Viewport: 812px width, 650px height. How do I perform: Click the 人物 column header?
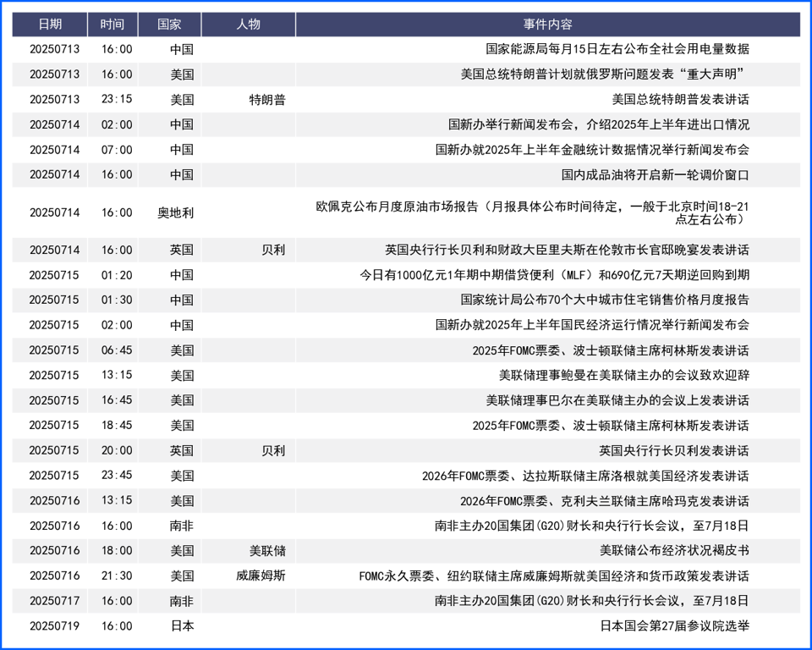[x=248, y=25]
